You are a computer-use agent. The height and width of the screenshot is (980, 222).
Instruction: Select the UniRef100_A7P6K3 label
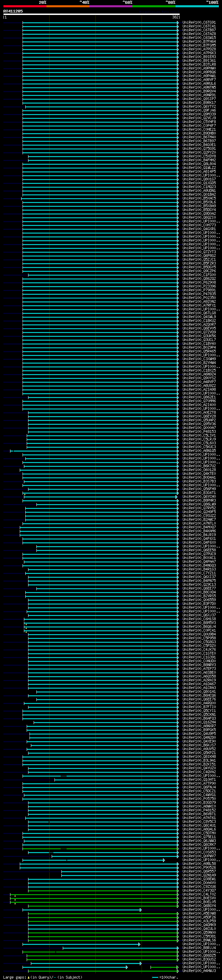[x=199, y=53]
